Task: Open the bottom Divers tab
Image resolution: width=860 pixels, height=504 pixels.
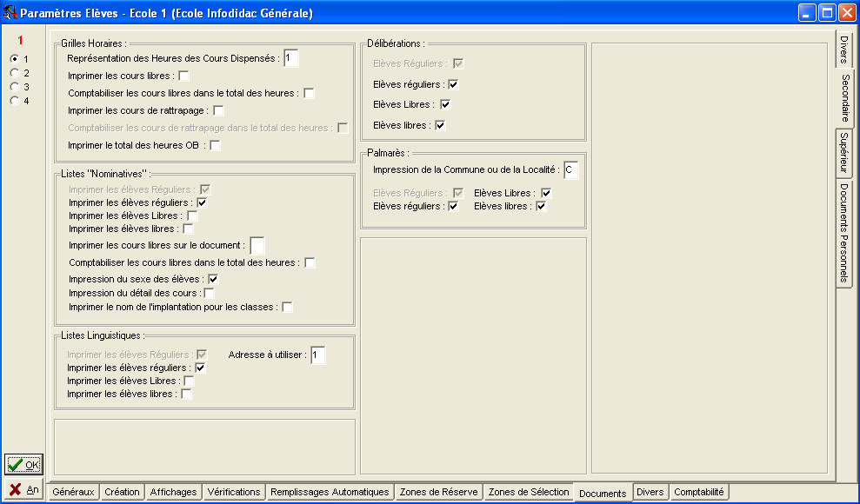Action: coord(650,492)
